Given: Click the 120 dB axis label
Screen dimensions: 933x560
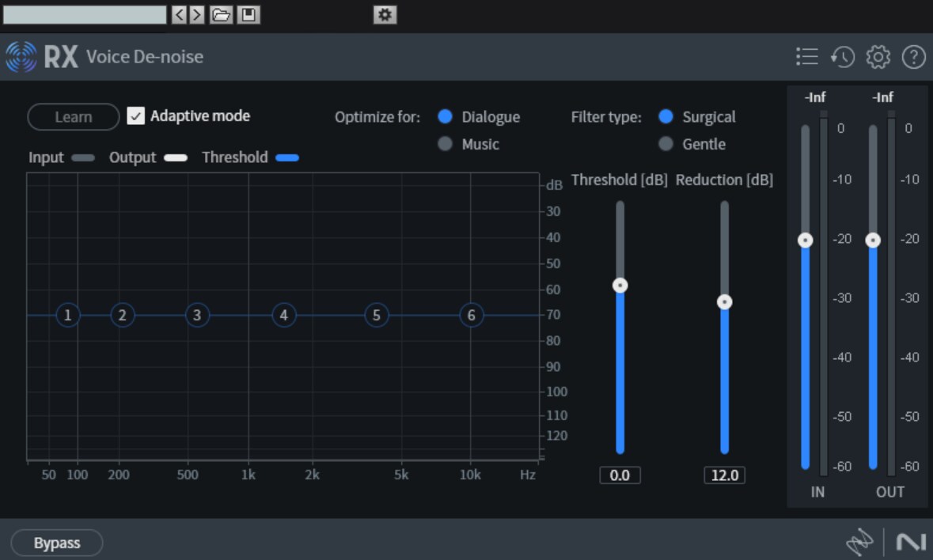Looking at the screenshot, I should 557,436.
